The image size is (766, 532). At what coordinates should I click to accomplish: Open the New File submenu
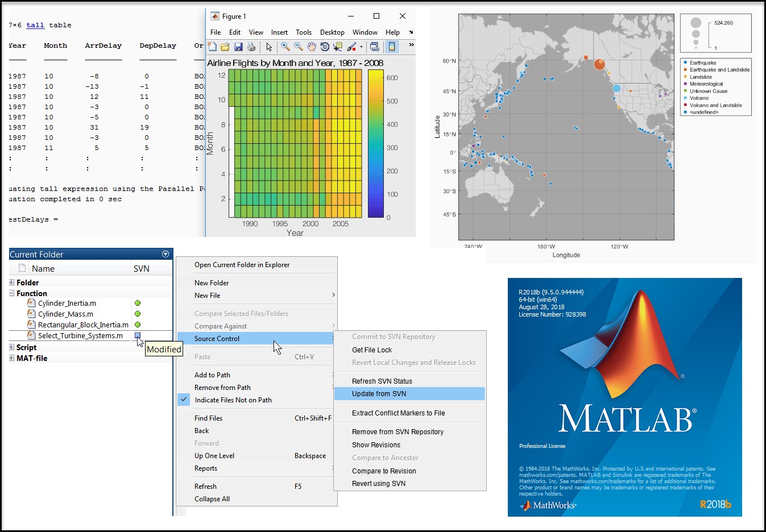tap(256, 296)
